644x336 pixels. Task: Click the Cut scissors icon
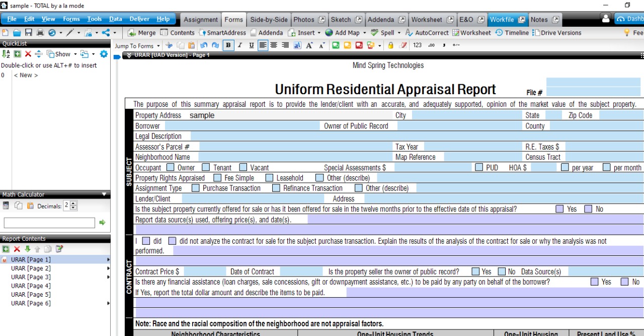tap(169, 45)
